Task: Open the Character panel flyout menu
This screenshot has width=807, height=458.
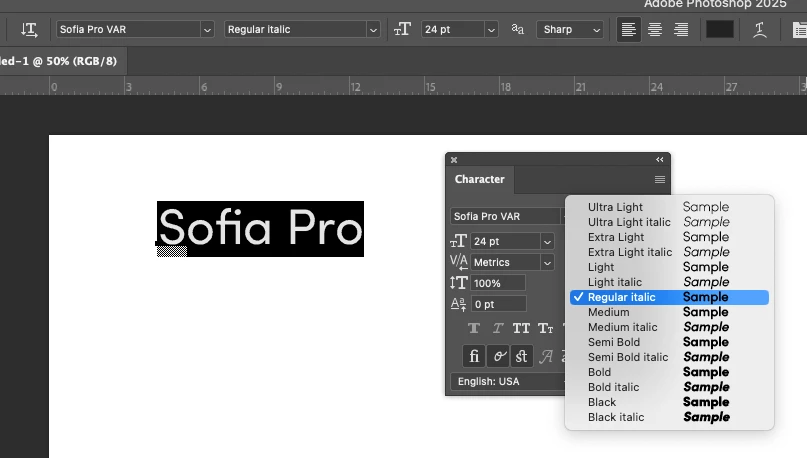Action: pos(660,180)
